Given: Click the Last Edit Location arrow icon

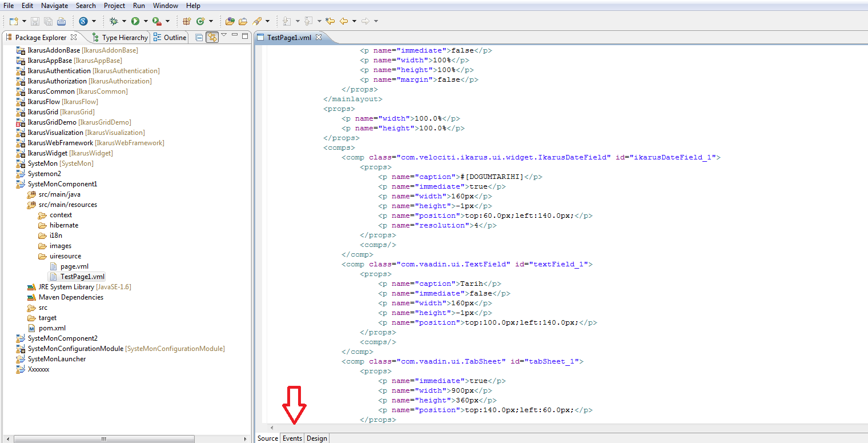Looking at the screenshot, I should click(330, 21).
